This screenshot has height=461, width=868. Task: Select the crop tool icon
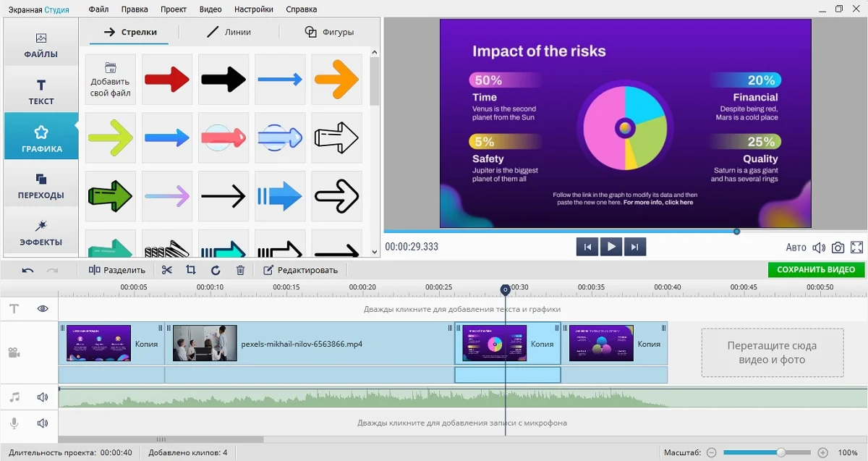[x=191, y=270]
